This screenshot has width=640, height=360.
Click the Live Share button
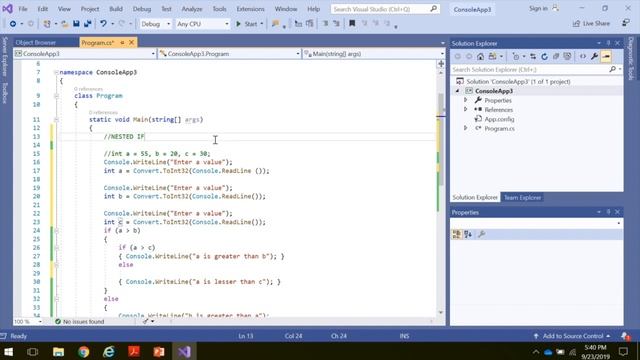point(591,23)
